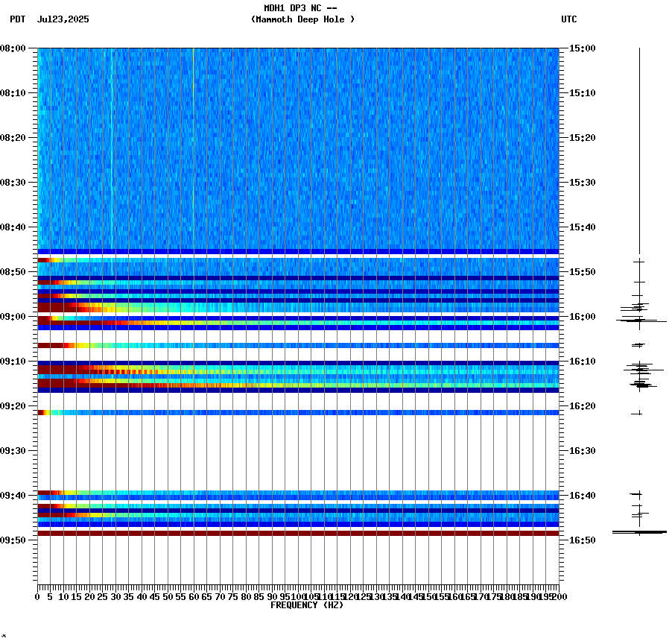This screenshot has height=644, width=672.
Task: Click the 0 Hz frequency tick label
Action: click(35, 596)
